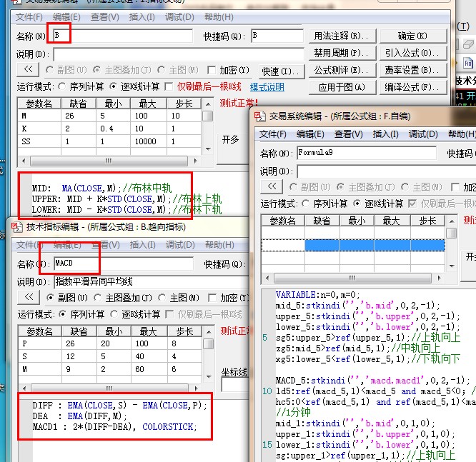
Task: Click 禁用周期(P) button
Action: click(x=342, y=53)
